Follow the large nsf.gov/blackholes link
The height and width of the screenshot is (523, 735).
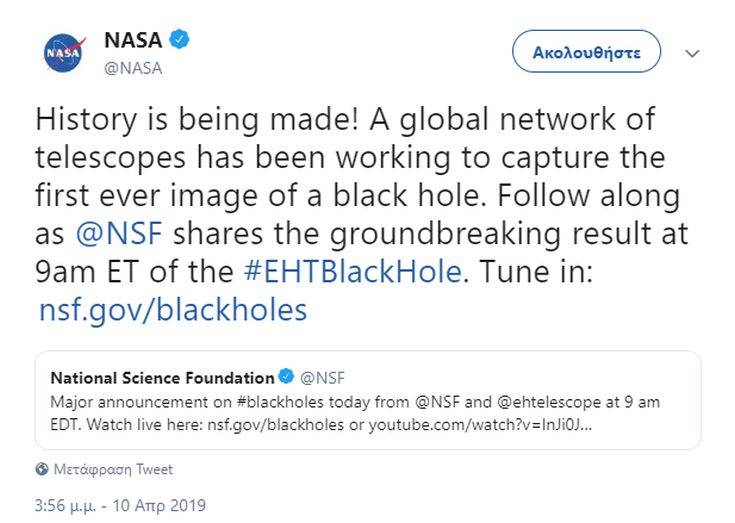coord(172,309)
